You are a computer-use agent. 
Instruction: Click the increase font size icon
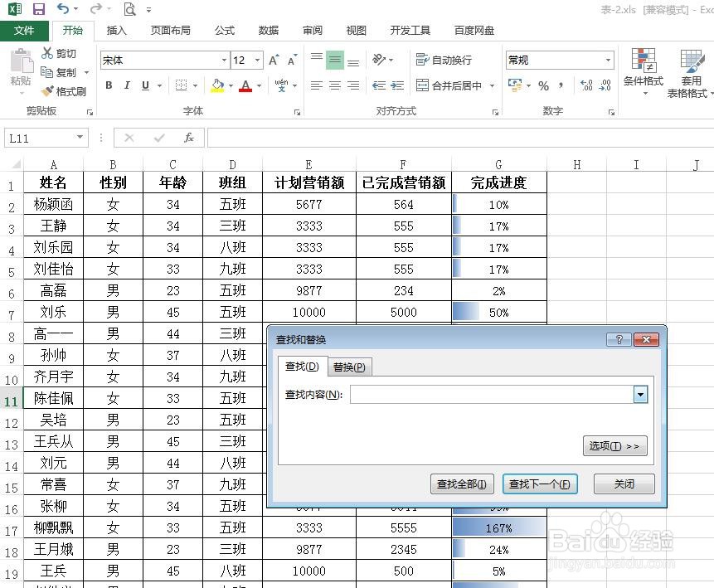click(272, 60)
